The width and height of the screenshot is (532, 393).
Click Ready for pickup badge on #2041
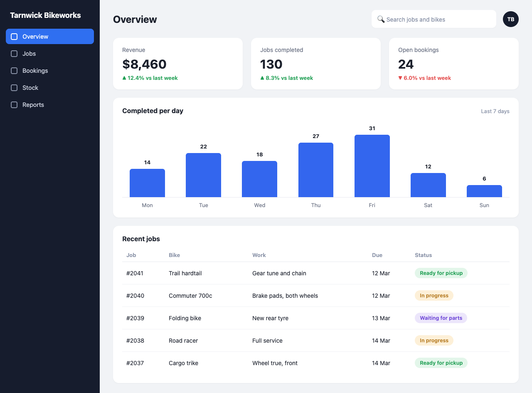441,273
